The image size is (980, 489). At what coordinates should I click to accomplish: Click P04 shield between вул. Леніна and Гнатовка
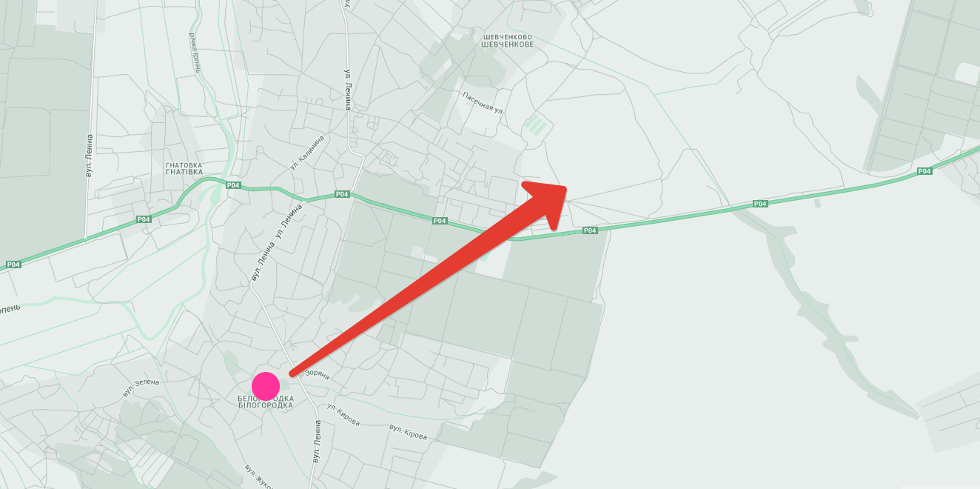144,219
